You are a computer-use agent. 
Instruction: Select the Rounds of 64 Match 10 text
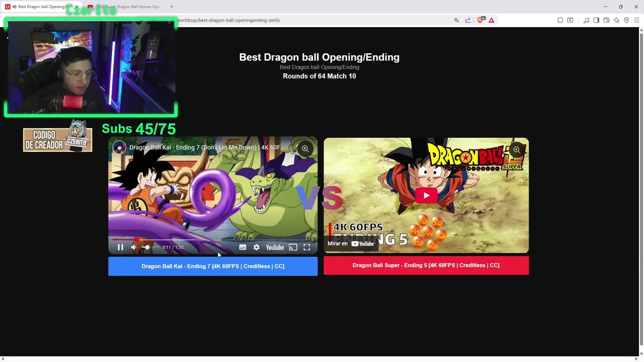[x=319, y=76]
